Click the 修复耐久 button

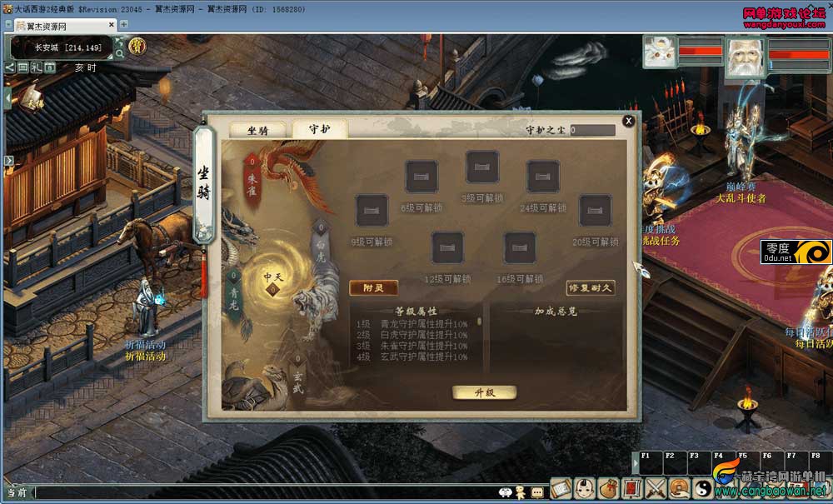point(591,288)
